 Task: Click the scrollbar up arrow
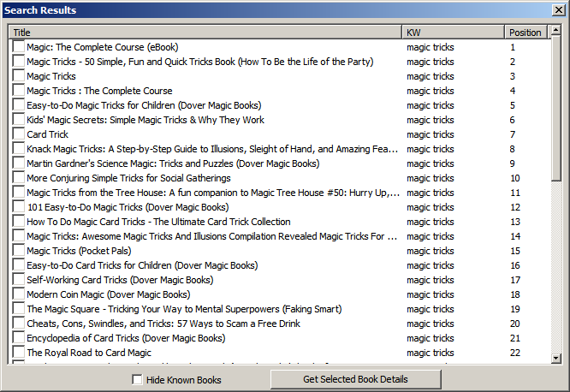555,30
